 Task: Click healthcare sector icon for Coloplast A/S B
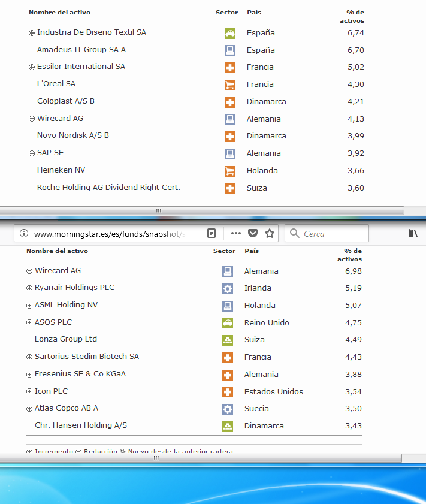[229, 102]
